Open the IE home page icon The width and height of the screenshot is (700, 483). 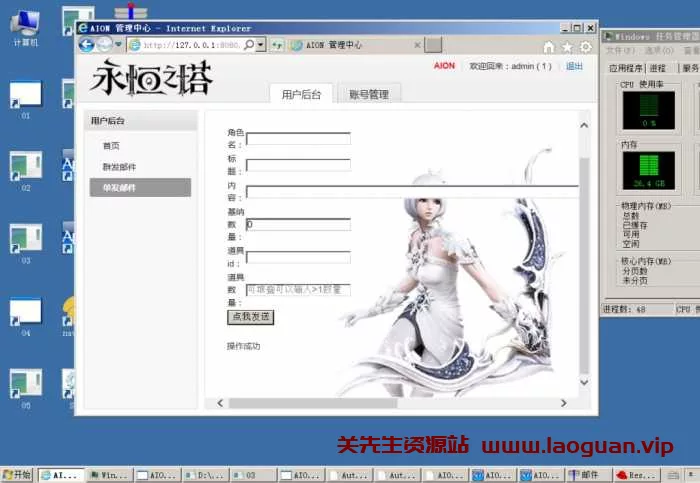pyautogui.click(x=549, y=47)
